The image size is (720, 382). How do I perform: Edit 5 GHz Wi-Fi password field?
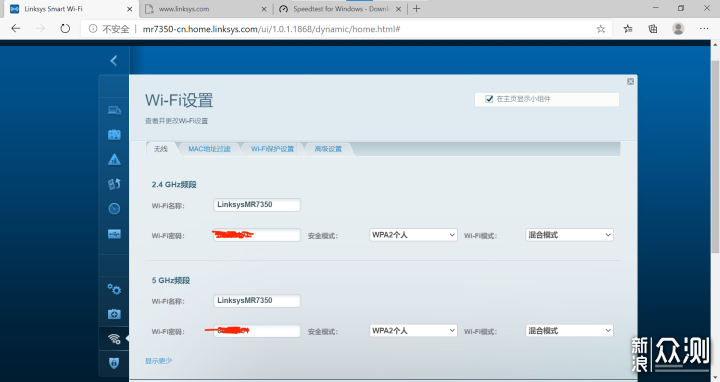pyautogui.click(x=257, y=331)
